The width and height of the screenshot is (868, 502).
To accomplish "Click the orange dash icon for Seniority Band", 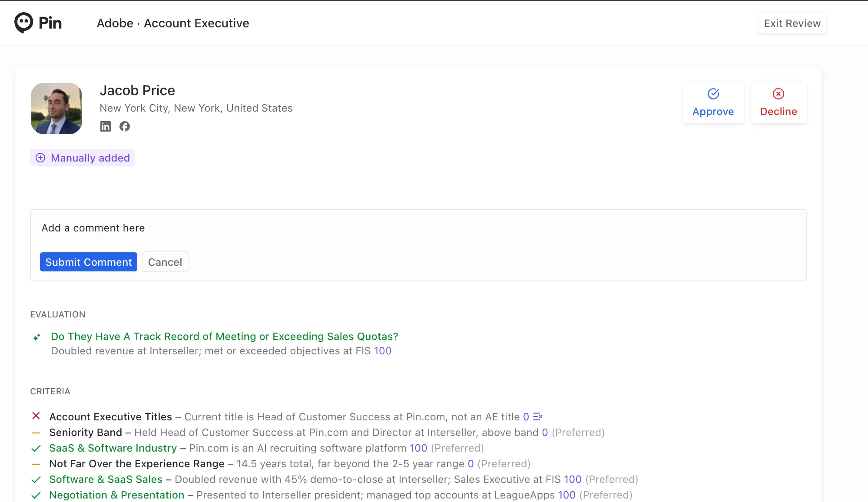I will point(36,433).
